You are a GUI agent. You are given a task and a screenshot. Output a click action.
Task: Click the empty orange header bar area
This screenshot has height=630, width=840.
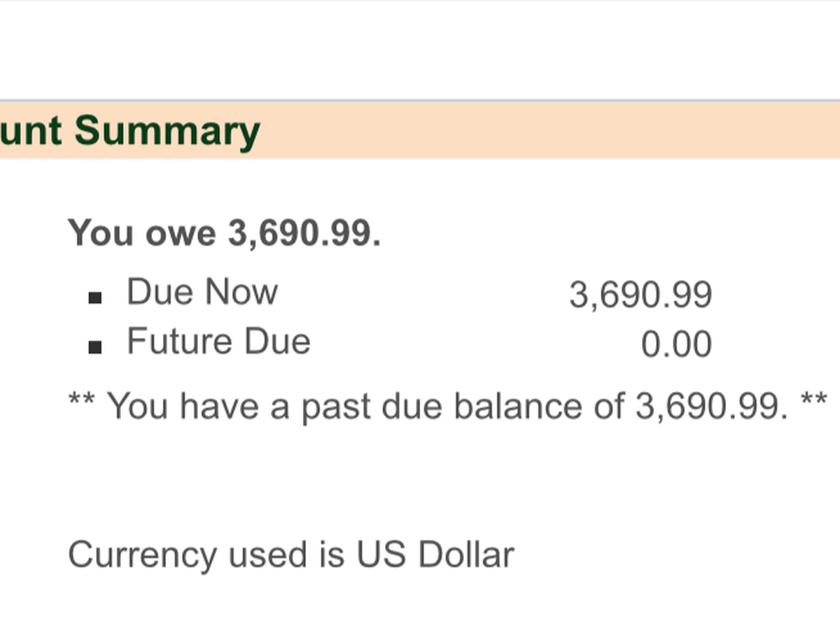point(546,131)
